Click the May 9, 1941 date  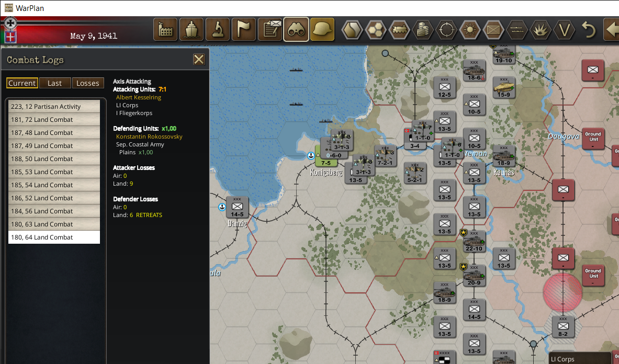[94, 36]
